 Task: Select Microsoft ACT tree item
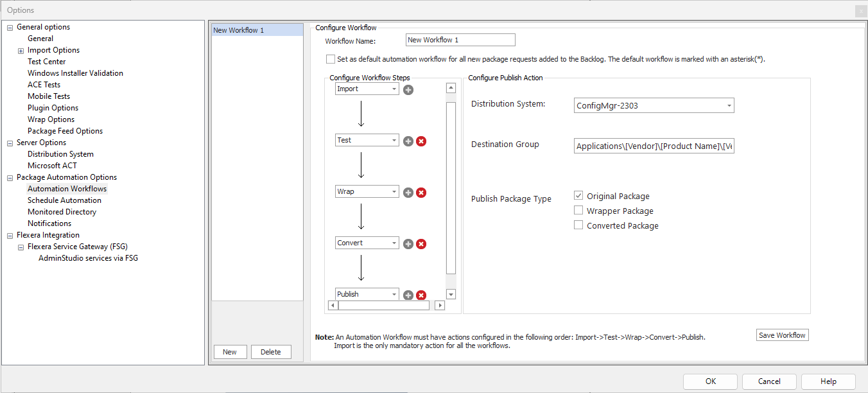tap(52, 166)
